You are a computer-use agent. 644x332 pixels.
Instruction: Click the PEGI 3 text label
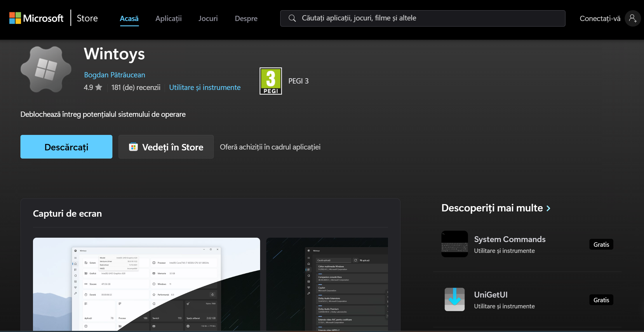pos(298,81)
